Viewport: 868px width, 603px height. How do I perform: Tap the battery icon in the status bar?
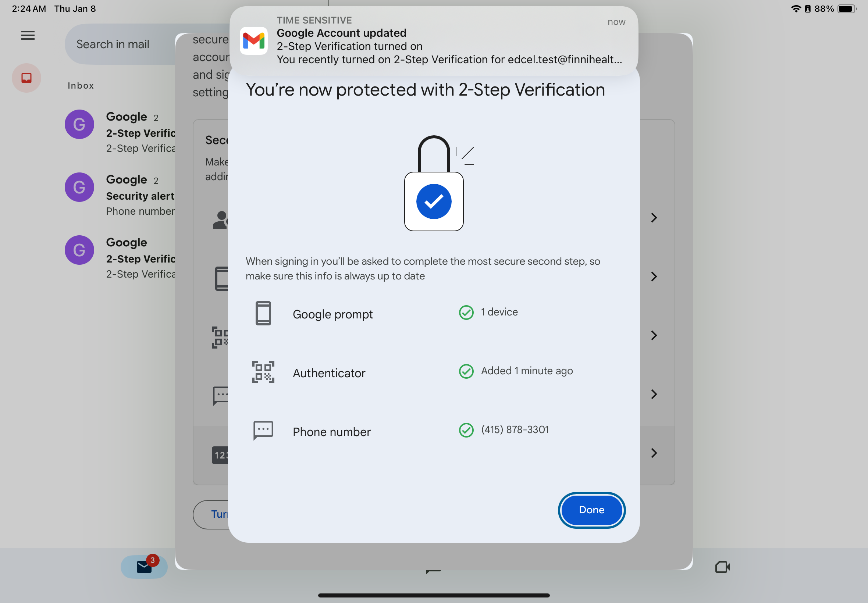847,9
